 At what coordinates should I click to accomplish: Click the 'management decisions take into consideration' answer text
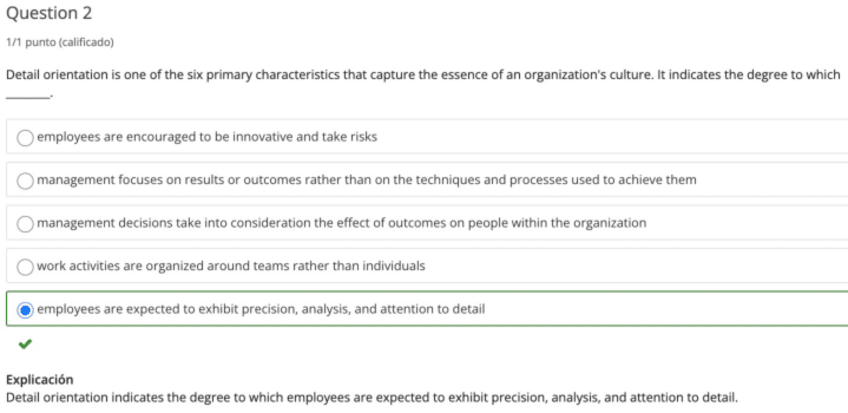pyautogui.click(x=342, y=223)
